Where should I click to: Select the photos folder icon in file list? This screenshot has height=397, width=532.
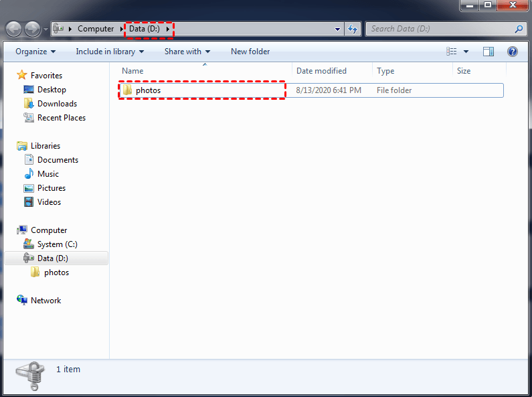click(x=128, y=90)
